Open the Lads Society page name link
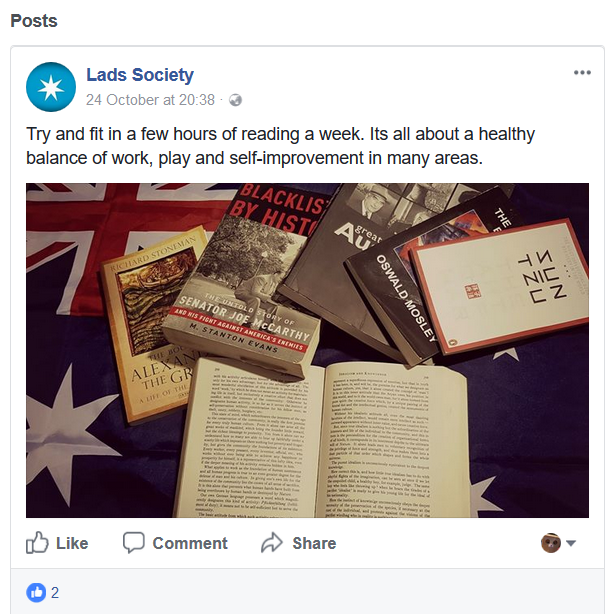This screenshot has height=614, width=616. click(140, 75)
